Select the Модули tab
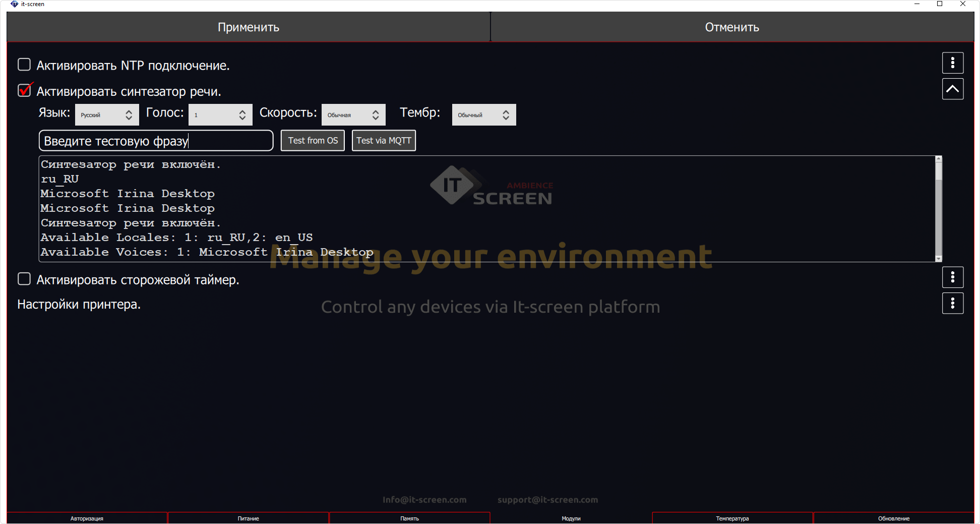 click(x=571, y=518)
